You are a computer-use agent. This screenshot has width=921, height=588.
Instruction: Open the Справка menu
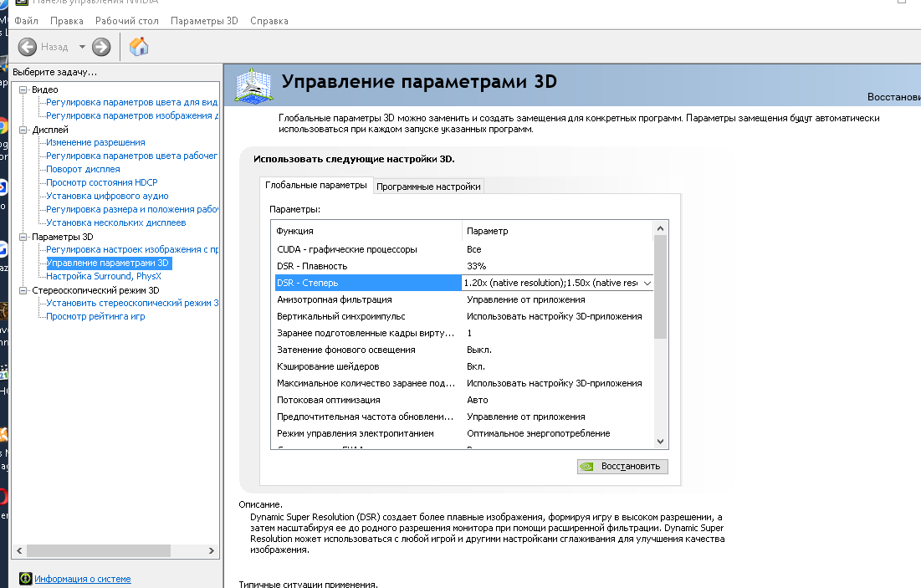(269, 20)
